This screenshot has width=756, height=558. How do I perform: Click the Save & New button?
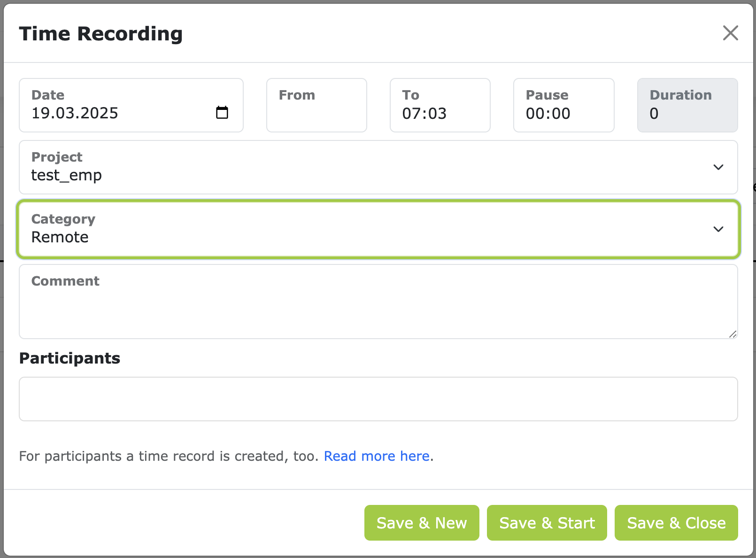coord(421,523)
